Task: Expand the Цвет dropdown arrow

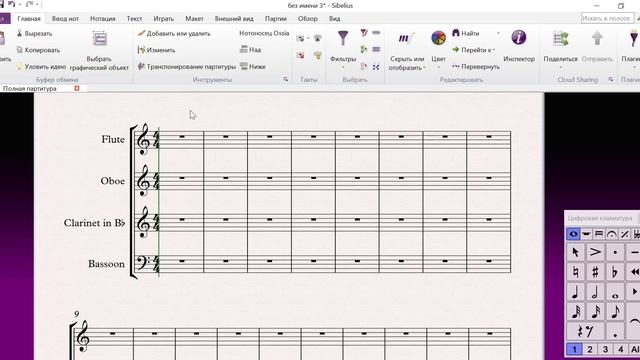Action: 438,67
